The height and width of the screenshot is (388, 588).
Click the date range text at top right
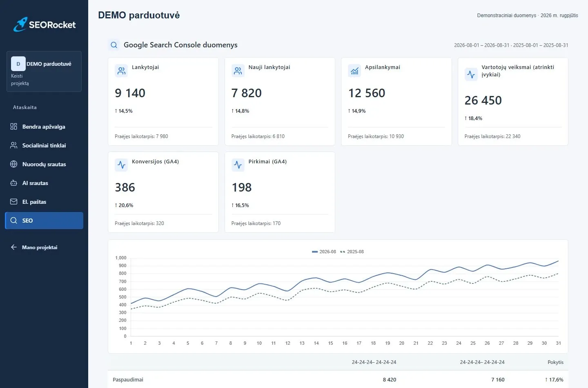511,45
